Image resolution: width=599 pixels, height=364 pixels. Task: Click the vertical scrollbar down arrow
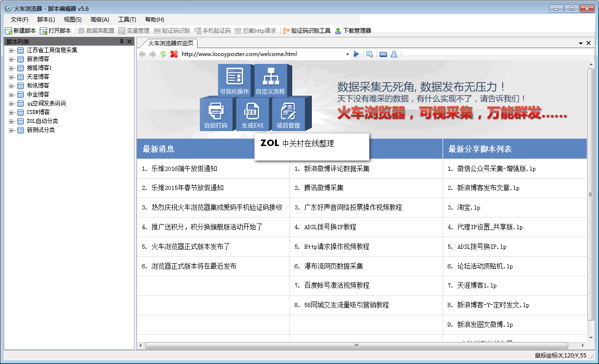[x=591, y=337]
